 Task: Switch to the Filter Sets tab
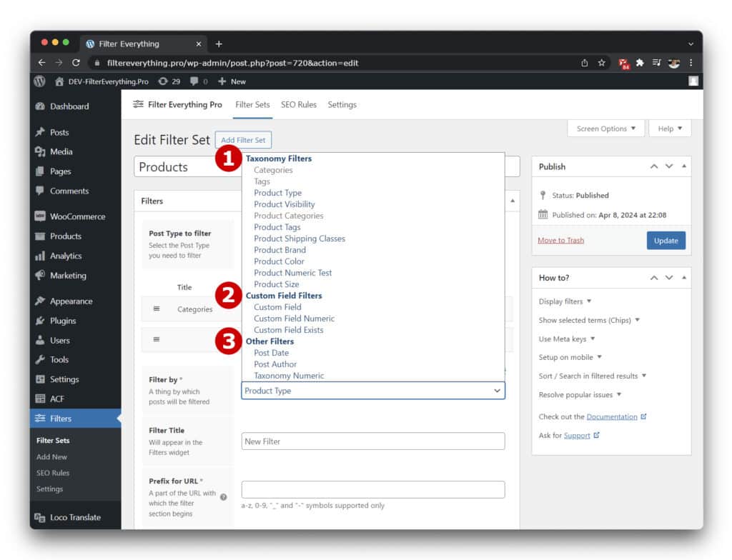coord(252,104)
